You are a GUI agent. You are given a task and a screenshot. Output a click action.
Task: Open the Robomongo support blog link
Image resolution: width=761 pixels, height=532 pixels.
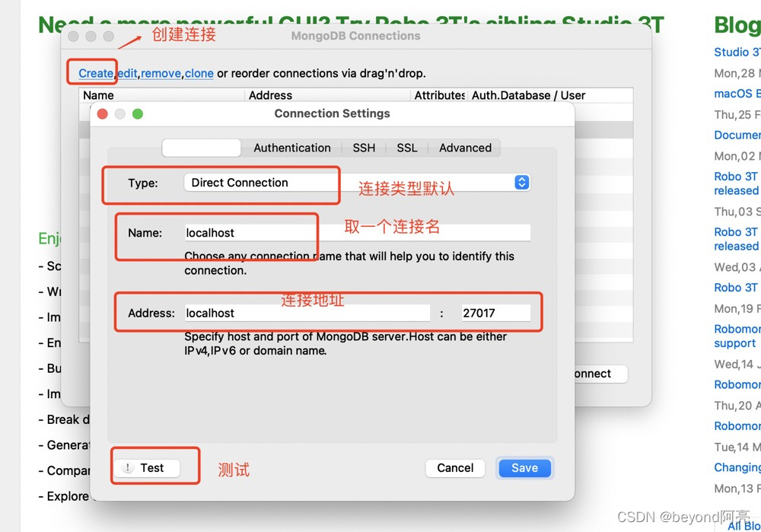(x=737, y=336)
